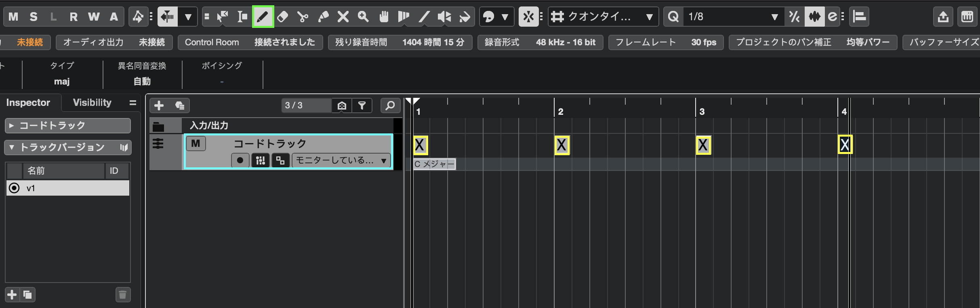Select the Mute X tool
This screenshot has height=308, width=980.
tap(343, 17)
